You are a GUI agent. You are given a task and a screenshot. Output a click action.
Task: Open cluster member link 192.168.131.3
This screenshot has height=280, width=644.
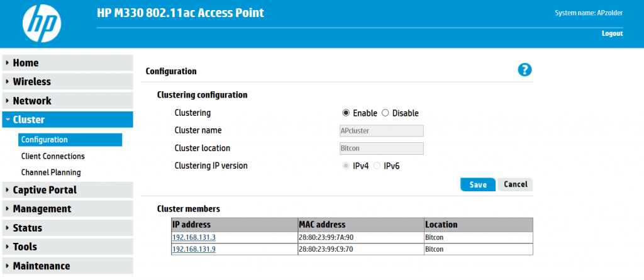click(194, 238)
